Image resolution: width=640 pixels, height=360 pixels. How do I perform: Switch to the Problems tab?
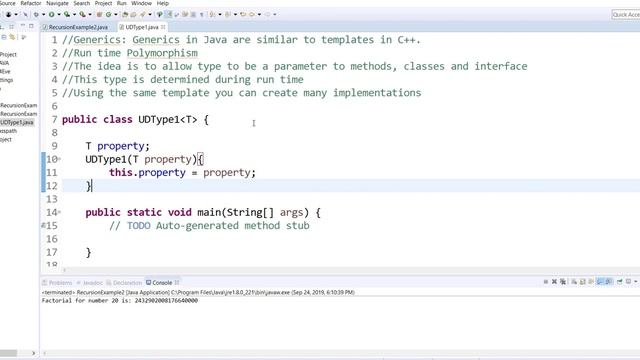[x=58, y=282]
